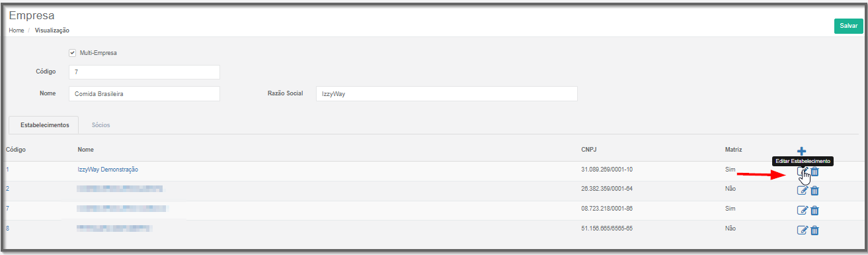Go to Home breadcrumb link
Viewport: 868px width, 255px height.
point(17,30)
